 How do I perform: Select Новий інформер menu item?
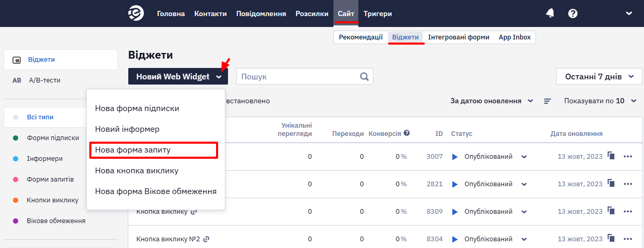pos(127,129)
